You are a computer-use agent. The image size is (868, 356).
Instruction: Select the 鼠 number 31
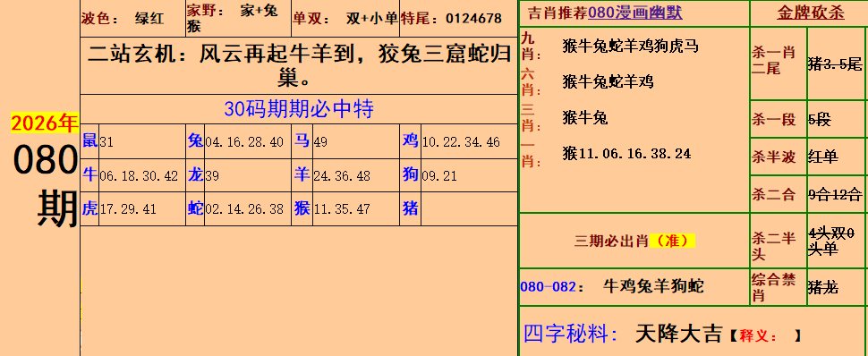[106, 142]
